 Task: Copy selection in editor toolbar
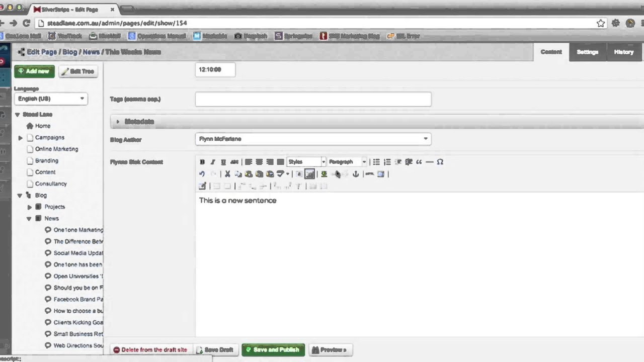coord(238,174)
